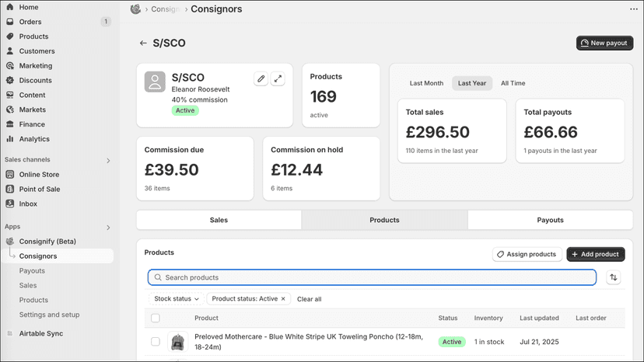Open Analytics in the sidebar
644x362 pixels.
pyautogui.click(x=34, y=139)
